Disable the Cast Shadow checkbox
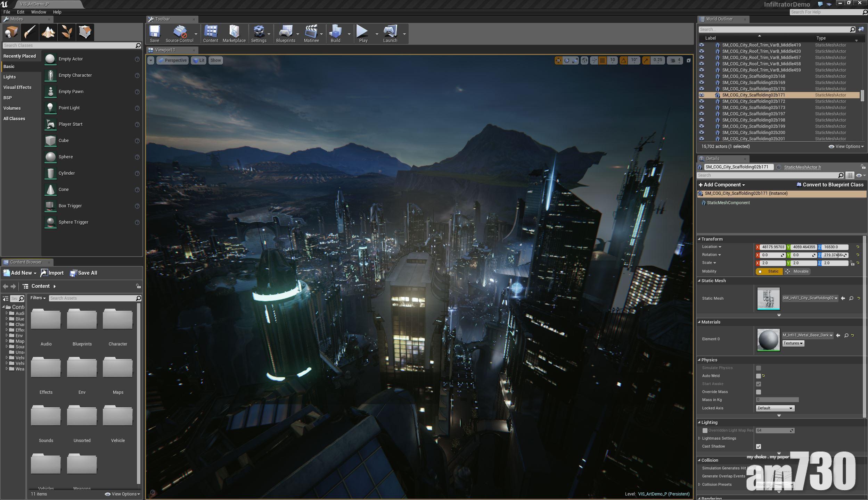The image size is (868, 500). (759, 447)
